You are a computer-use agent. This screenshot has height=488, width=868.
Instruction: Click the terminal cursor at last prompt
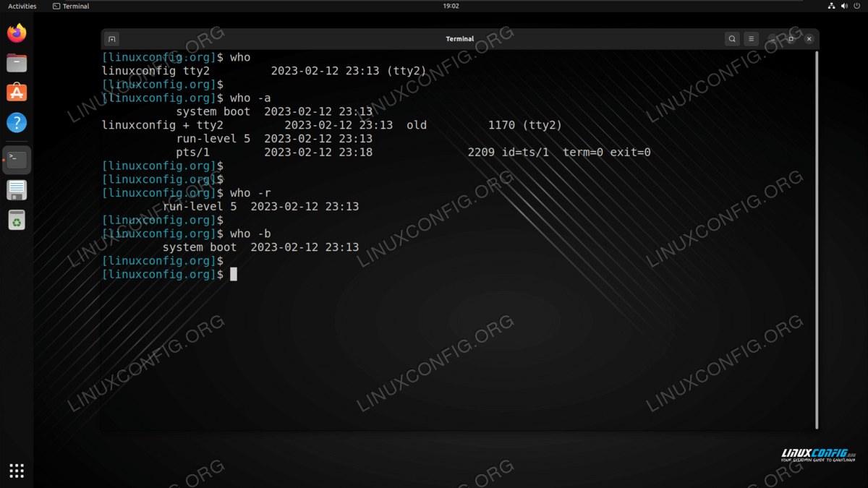[234, 275]
